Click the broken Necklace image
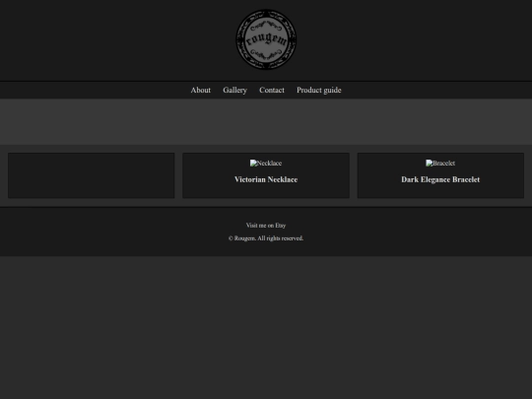The image size is (532, 399). [266, 164]
